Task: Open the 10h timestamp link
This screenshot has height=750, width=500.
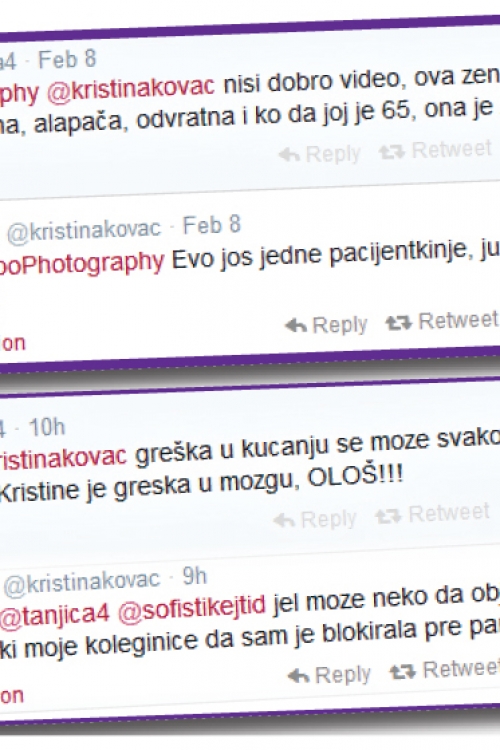Action: tap(46, 427)
